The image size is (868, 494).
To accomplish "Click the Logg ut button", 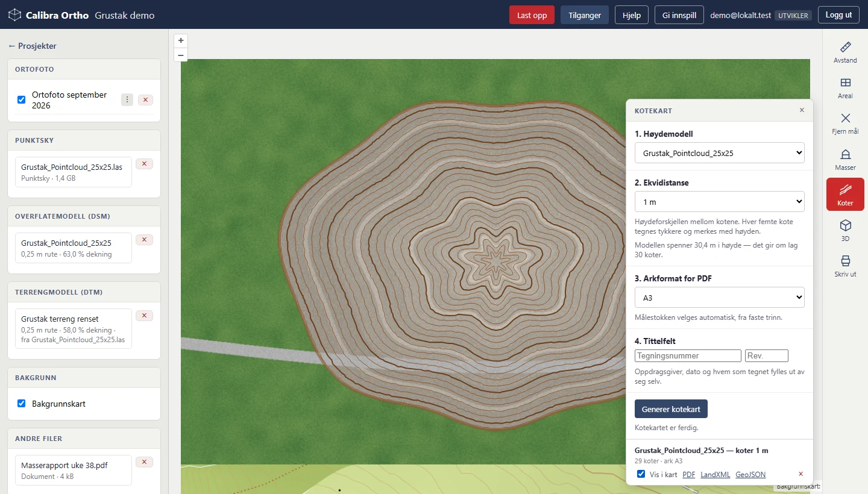I will tap(838, 15).
